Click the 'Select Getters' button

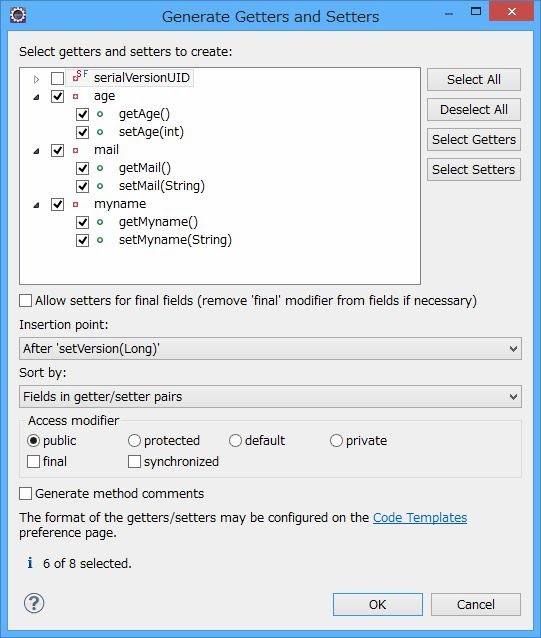(x=474, y=140)
